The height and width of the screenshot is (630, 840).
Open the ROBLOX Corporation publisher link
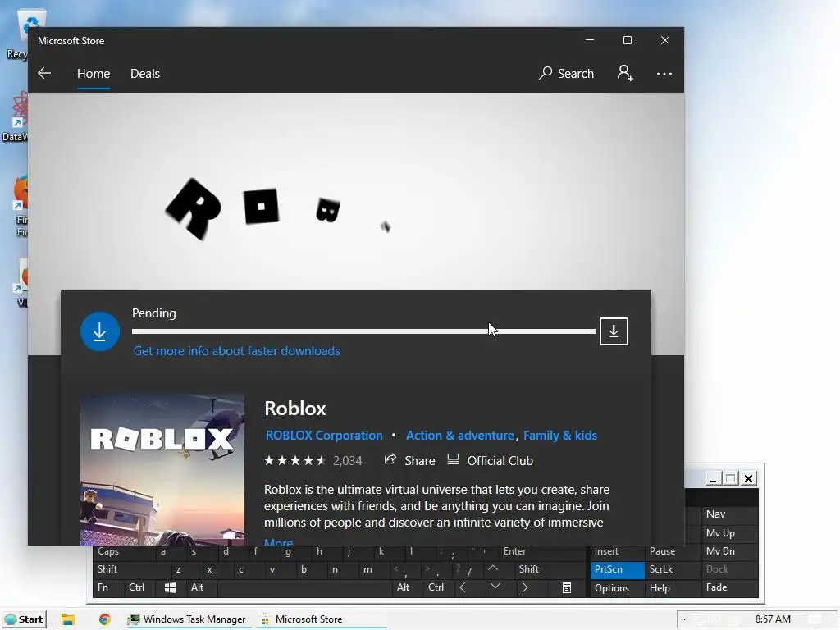(x=324, y=436)
